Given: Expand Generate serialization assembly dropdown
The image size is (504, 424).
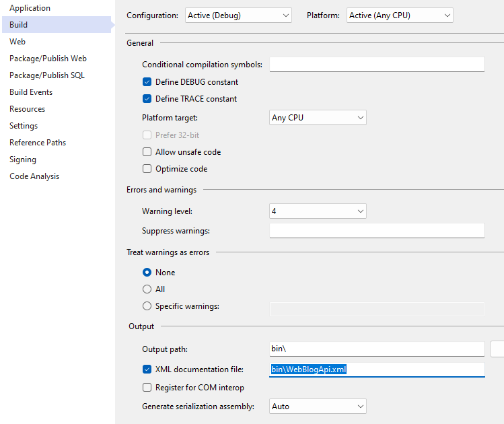Looking at the screenshot, I should [318, 407].
